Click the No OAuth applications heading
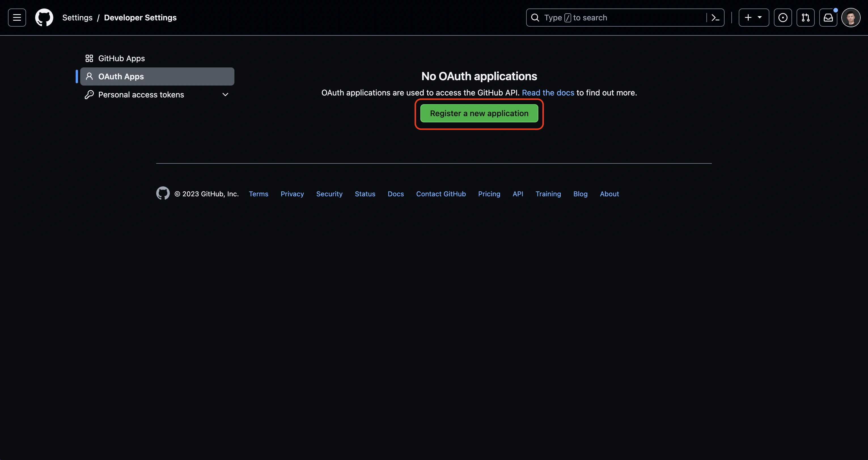Screen dimensions: 868x460 (x=479, y=76)
